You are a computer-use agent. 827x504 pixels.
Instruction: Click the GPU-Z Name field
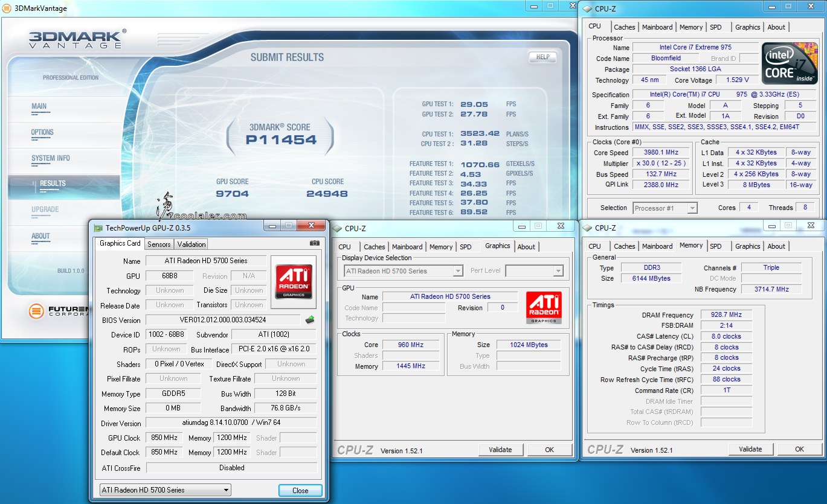(x=205, y=261)
